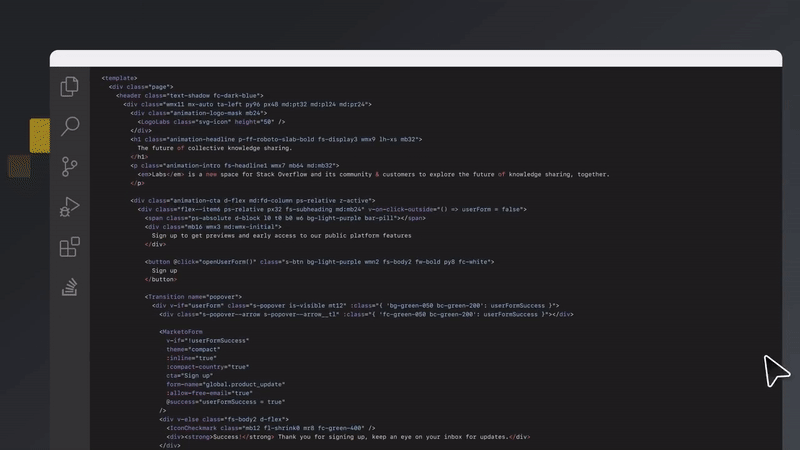Click the Transition name="popover" line

click(x=193, y=297)
